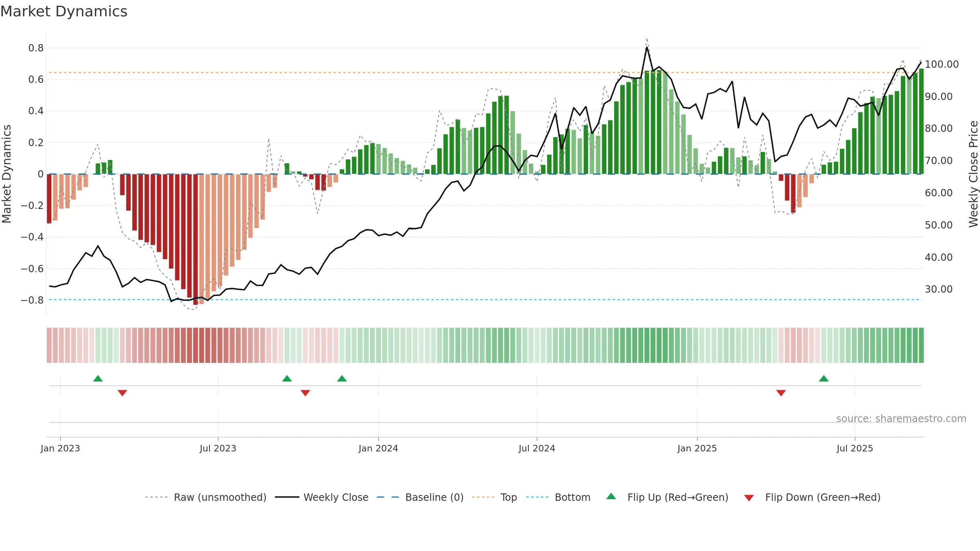Click the 0.8 left axis tick label
Image resolution: width=980 pixels, height=551 pixels.
36,48
